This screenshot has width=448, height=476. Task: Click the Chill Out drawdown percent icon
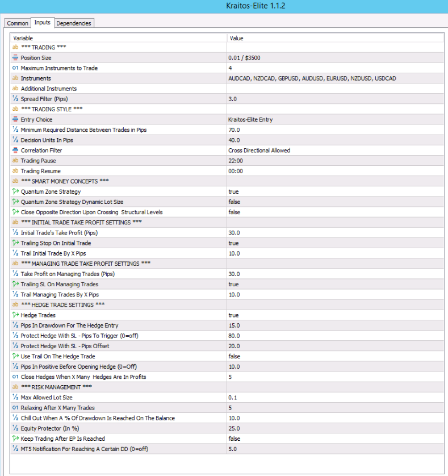tap(15, 417)
